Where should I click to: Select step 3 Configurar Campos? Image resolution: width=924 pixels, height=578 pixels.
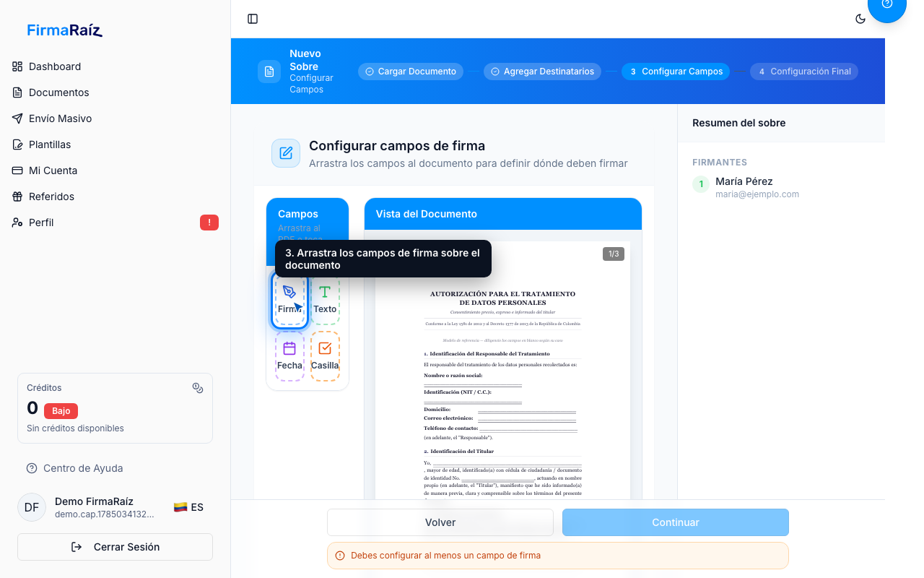pos(676,72)
